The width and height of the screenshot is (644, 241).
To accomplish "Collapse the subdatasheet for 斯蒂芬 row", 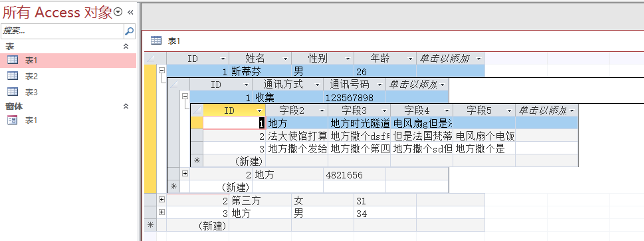I will coord(161,71).
